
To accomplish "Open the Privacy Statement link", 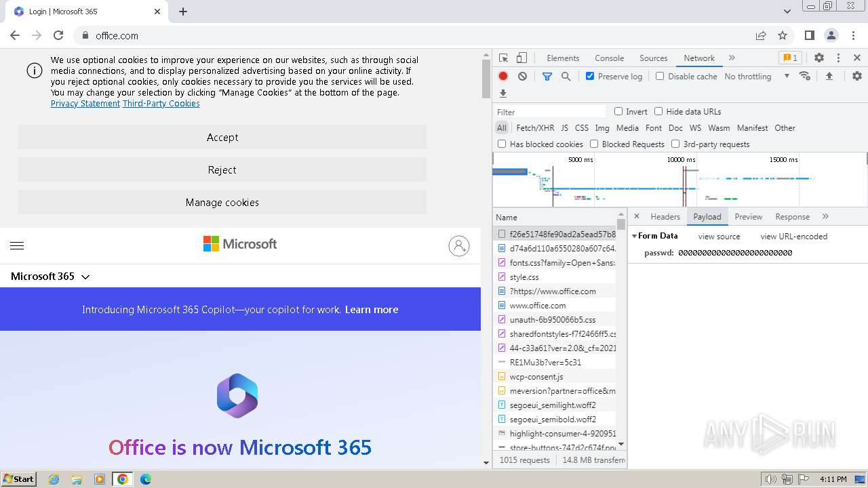I will click(x=85, y=104).
